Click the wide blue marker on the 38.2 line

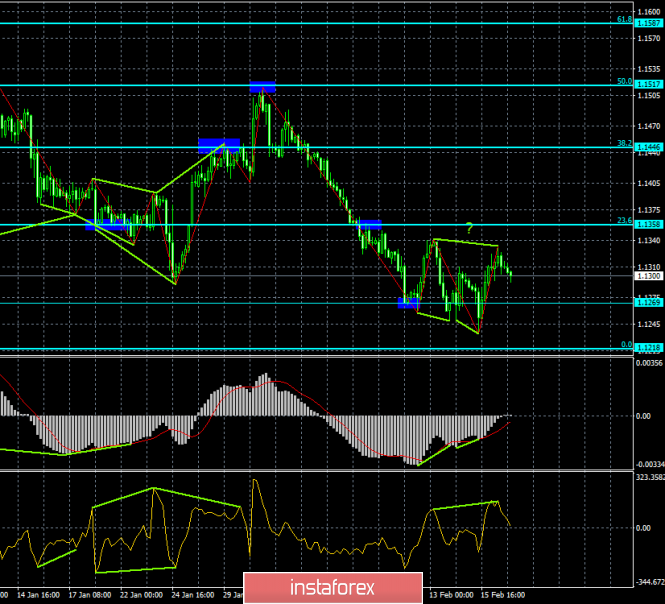click(x=219, y=145)
